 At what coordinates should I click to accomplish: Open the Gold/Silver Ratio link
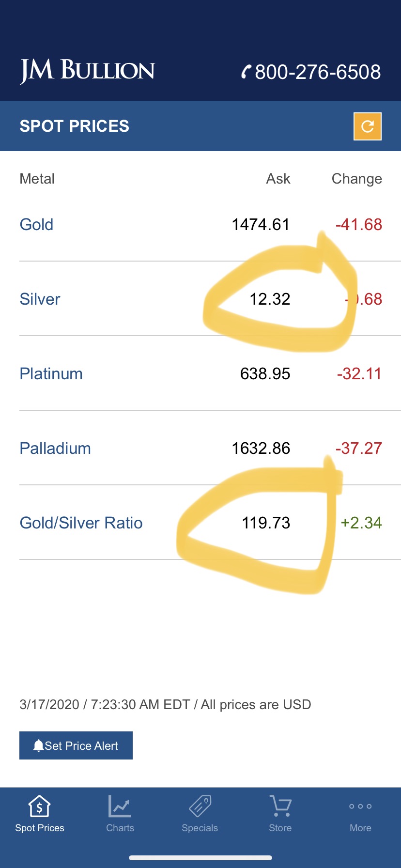click(x=81, y=523)
